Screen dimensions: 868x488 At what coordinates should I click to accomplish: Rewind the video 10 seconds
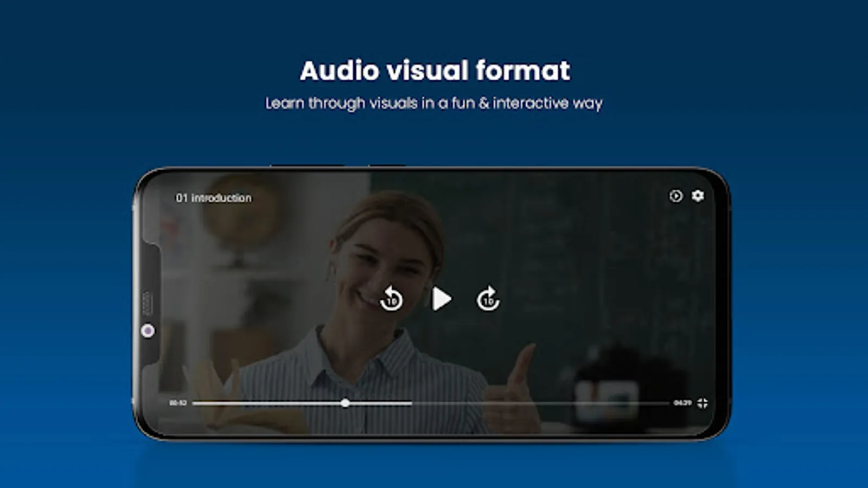pyautogui.click(x=391, y=299)
